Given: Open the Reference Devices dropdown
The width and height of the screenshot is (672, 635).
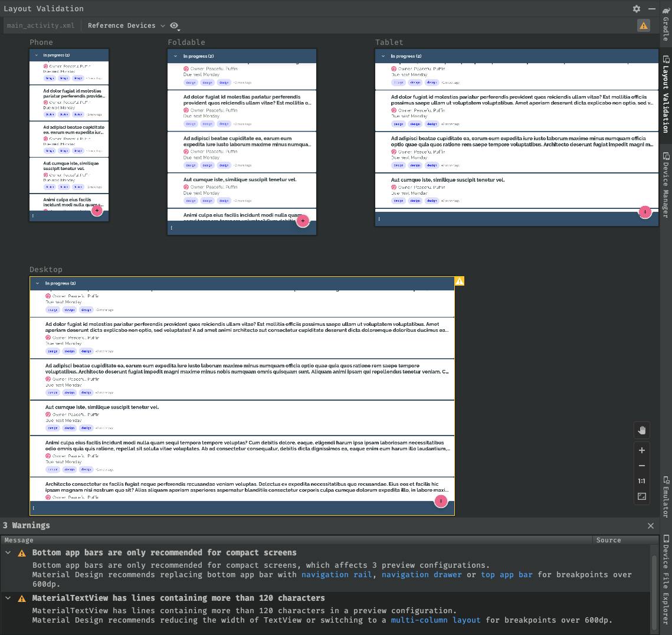Looking at the screenshot, I should point(126,25).
